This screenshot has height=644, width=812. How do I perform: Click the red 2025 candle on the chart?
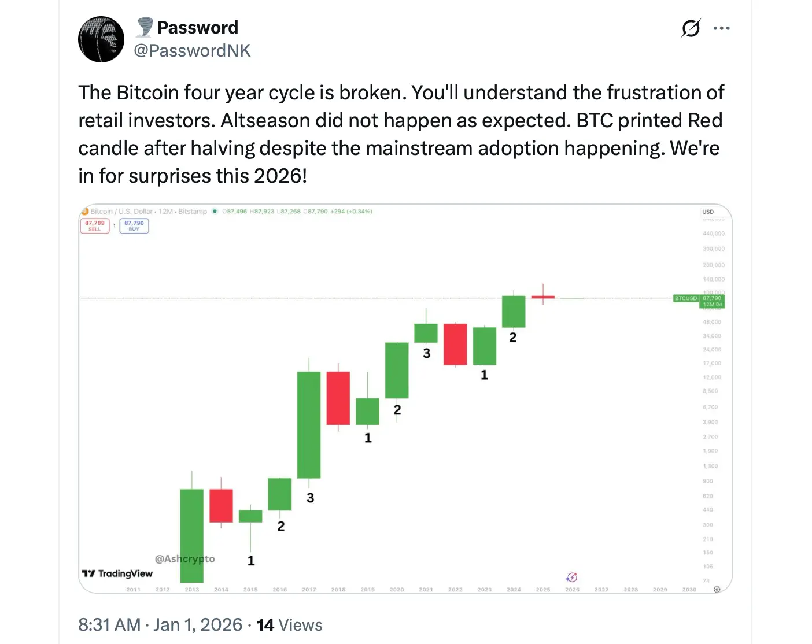(543, 297)
